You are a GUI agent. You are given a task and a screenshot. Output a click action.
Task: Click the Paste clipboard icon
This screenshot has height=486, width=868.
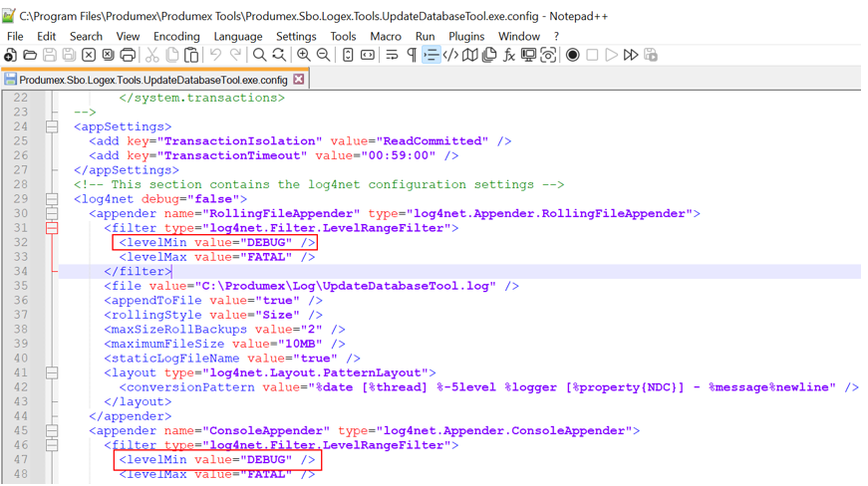tap(191, 56)
